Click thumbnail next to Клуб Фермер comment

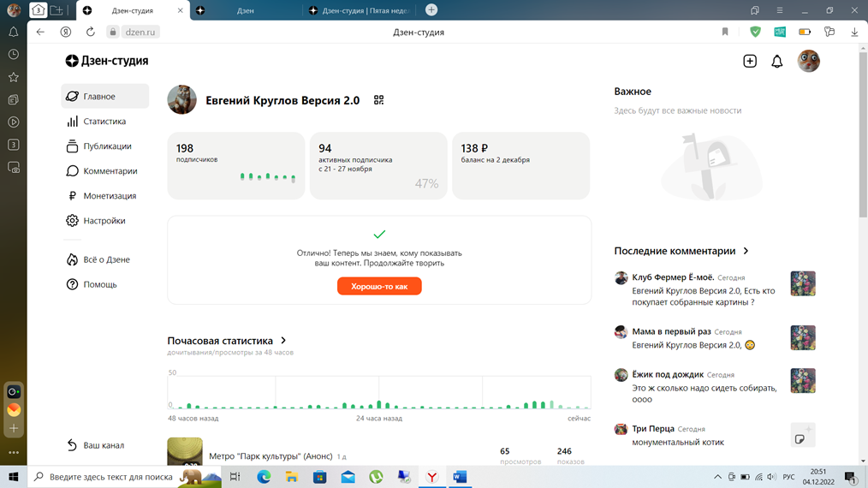[803, 283]
